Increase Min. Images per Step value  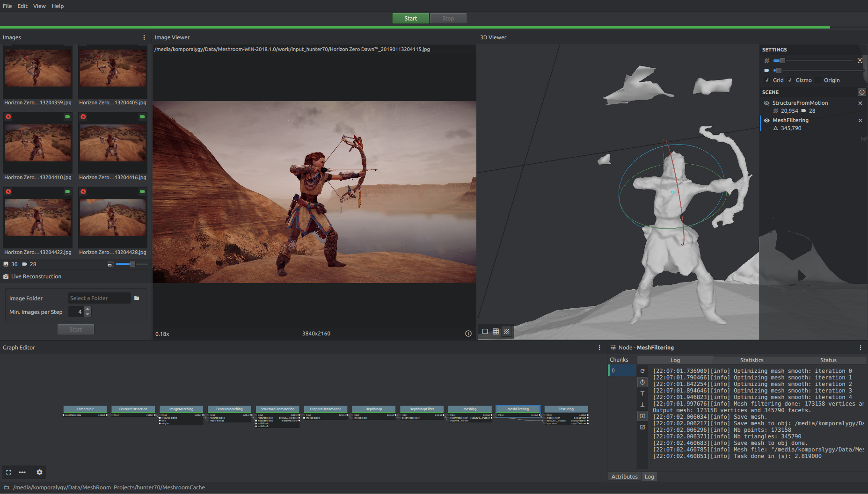click(88, 309)
